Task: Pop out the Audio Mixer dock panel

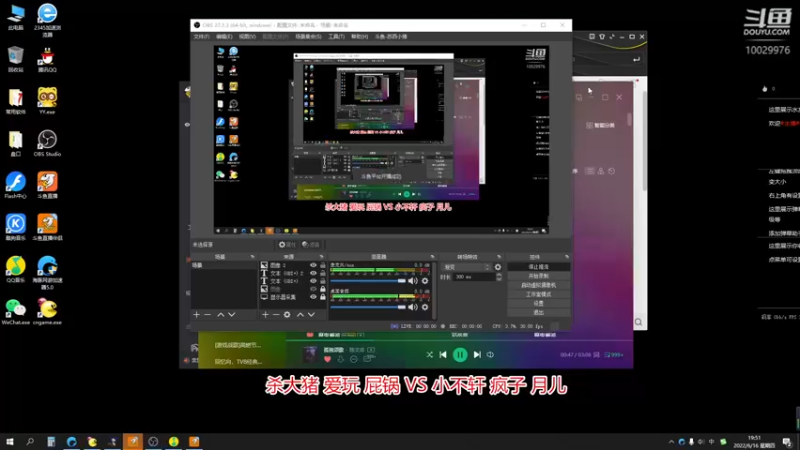Action: tap(433, 257)
